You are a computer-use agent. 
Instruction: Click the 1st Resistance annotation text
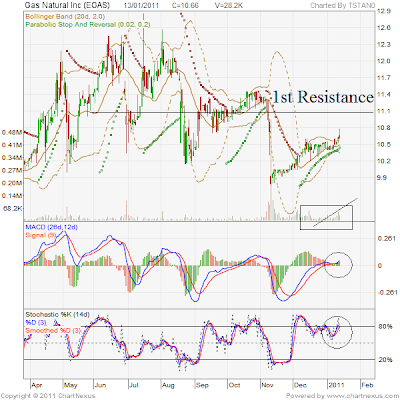323,97
